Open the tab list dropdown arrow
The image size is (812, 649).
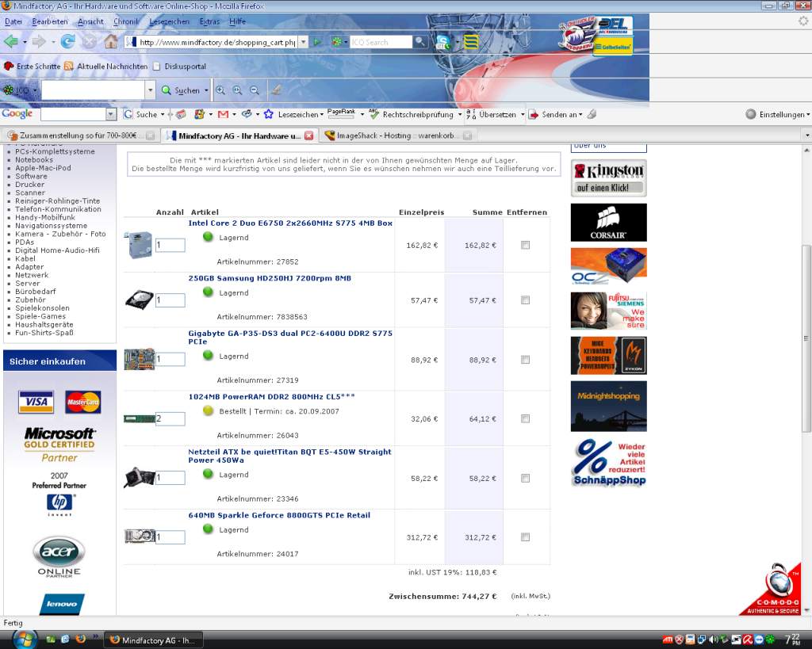(806, 136)
